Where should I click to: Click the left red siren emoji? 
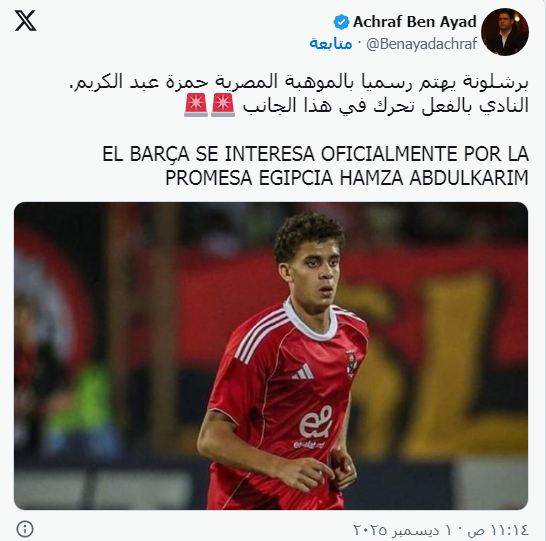click(x=196, y=105)
